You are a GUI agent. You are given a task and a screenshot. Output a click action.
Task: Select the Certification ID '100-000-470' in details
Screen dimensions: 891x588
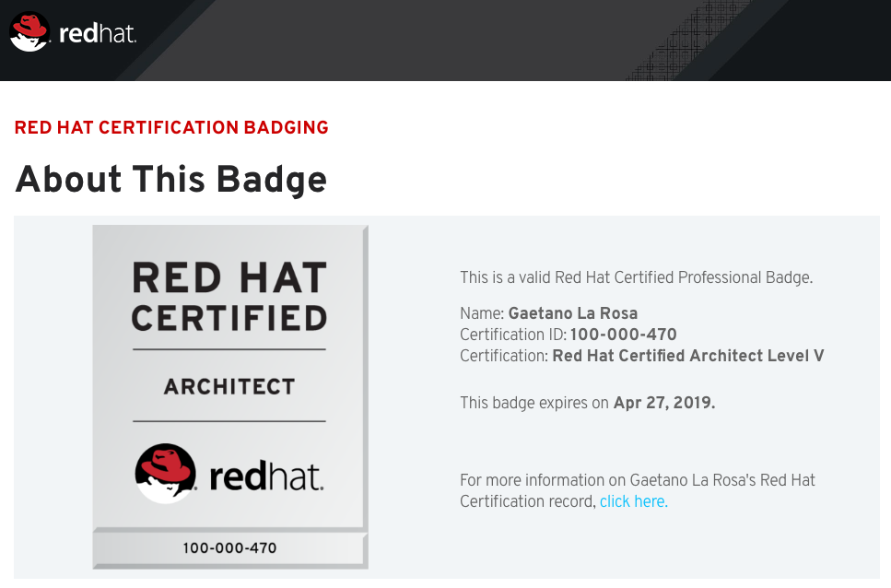click(x=624, y=334)
